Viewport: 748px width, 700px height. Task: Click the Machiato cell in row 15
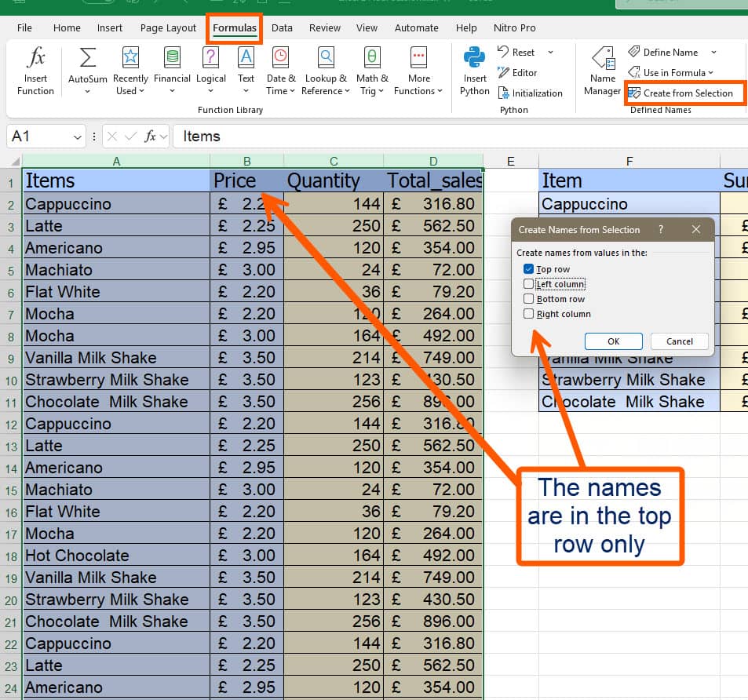116,490
